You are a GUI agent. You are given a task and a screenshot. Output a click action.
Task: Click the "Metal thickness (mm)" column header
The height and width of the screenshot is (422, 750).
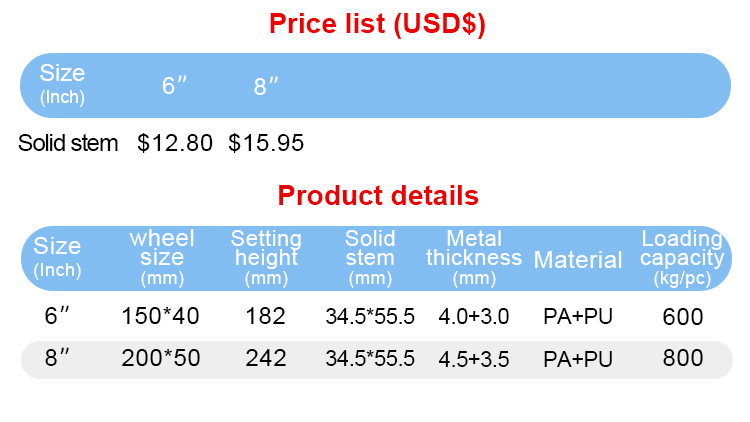tap(474, 258)
